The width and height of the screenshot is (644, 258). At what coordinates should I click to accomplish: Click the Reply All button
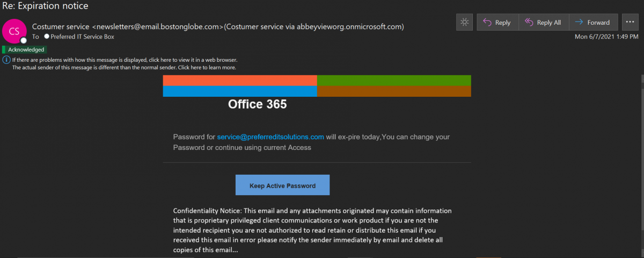pyautogui.click(x=544, y=23)
